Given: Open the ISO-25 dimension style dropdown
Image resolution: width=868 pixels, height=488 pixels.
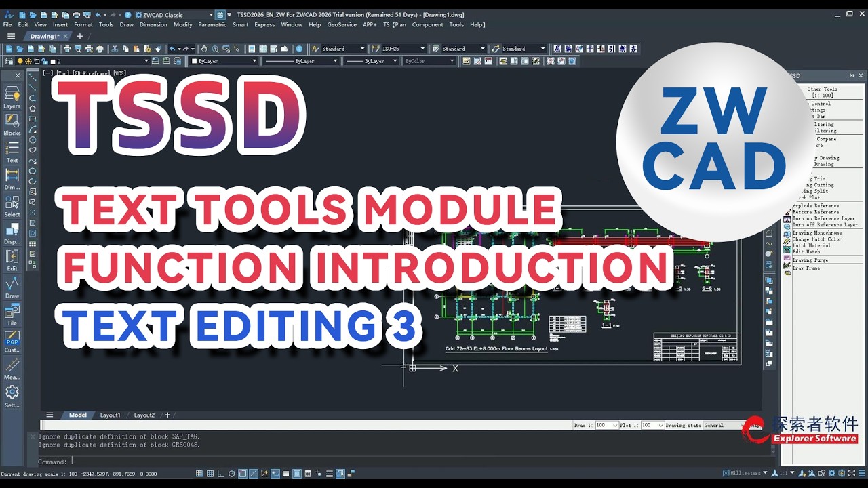Looking at the screenshot, I should [x=403, y=49].
